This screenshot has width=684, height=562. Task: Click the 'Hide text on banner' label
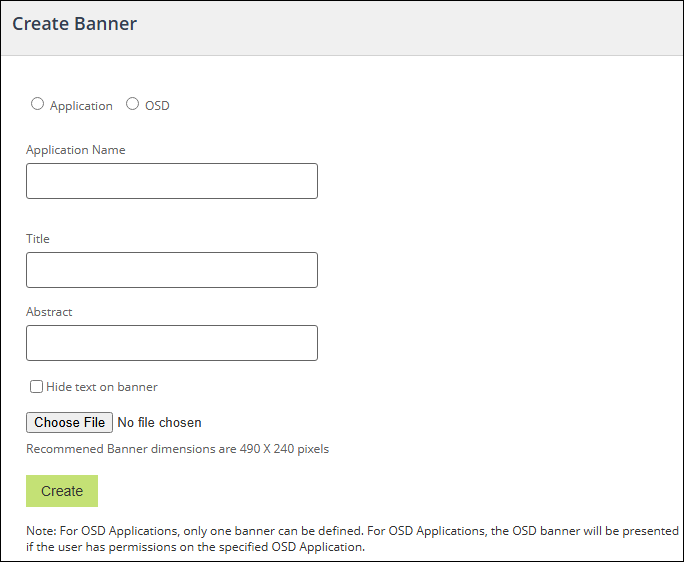pyautogui.click(x=102, y=387)
